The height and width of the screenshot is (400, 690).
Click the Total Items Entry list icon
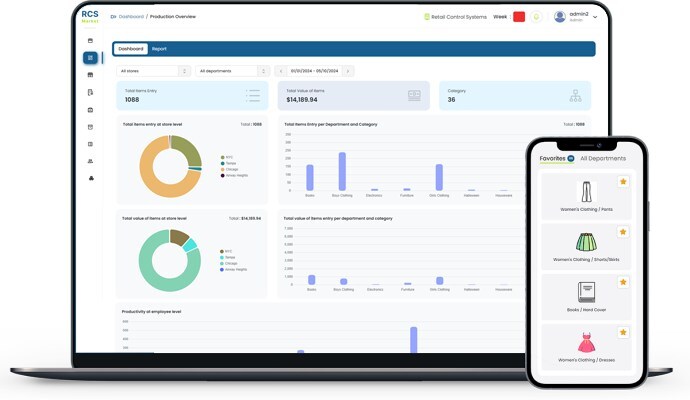[x=252, y=96]
